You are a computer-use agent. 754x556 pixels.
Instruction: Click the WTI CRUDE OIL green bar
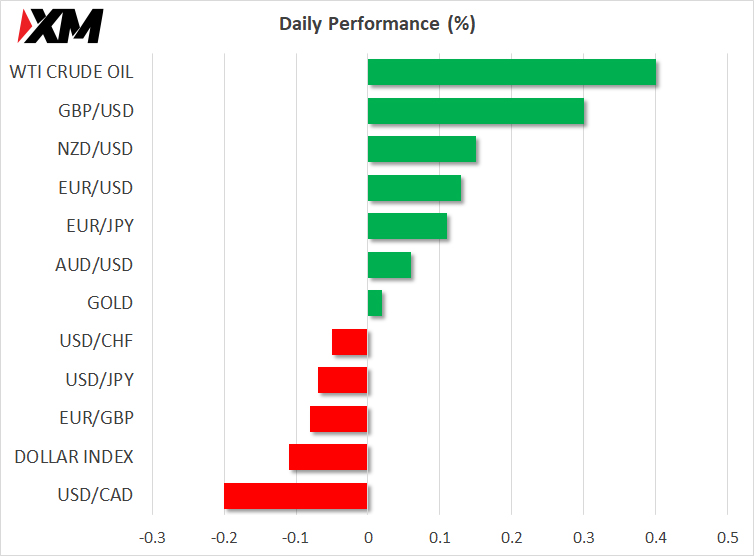pyautogui.click(x=512, y=72)
